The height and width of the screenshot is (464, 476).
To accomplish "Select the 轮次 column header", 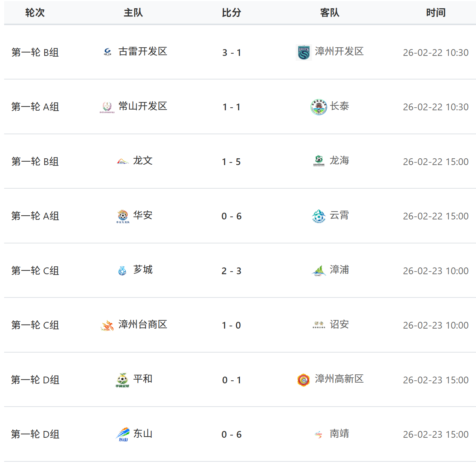I will [x=35, y=13].
